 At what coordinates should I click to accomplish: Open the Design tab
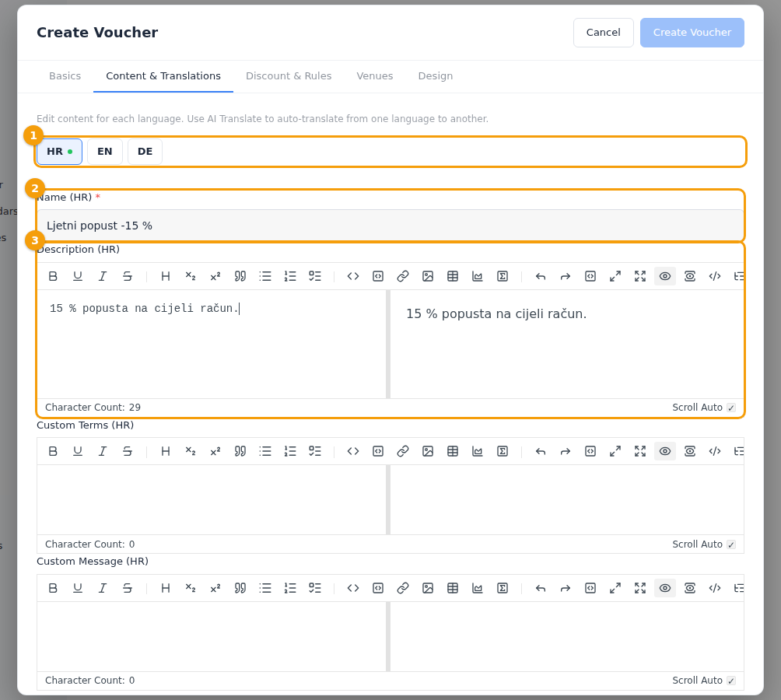436,75
